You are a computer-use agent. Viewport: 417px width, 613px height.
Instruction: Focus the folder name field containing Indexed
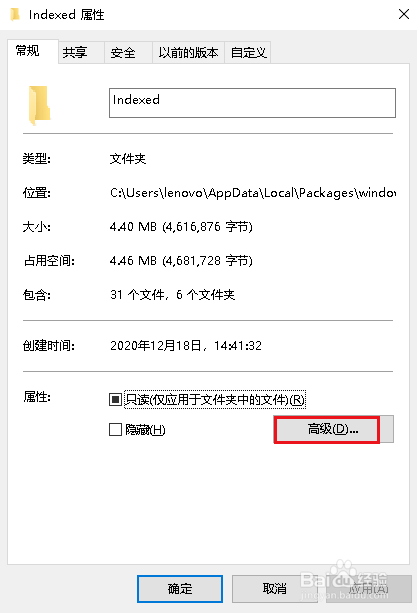coord(252,103)
